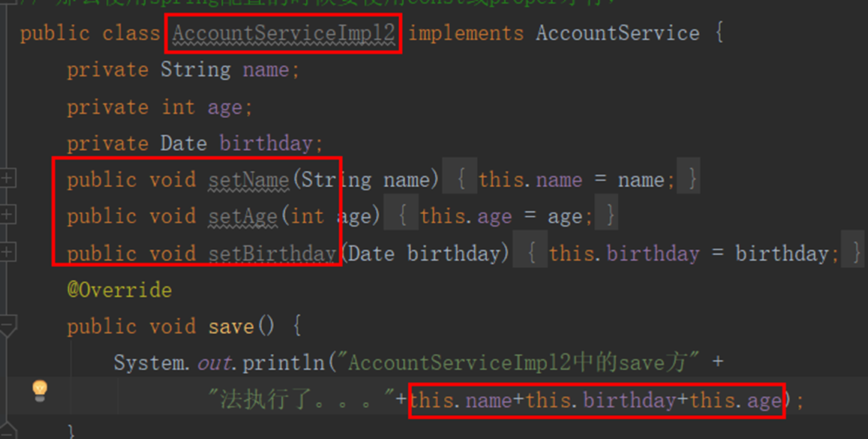Click the @Override annotation
This screenshot has width=868, height=439.
coord(119,290)
